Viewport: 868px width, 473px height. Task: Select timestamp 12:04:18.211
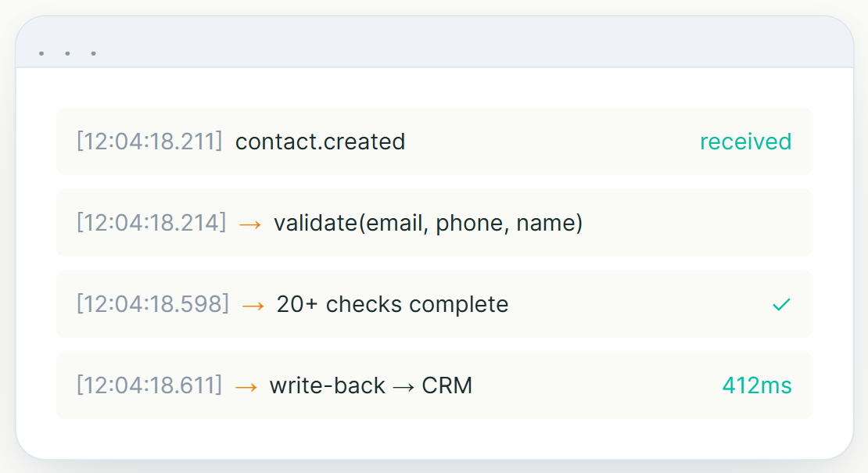149,142
